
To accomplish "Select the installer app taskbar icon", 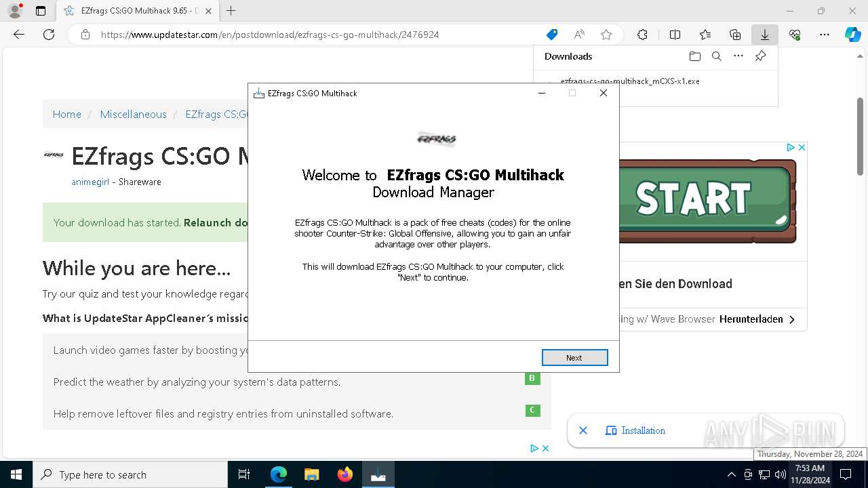I will tap(378, 474).
